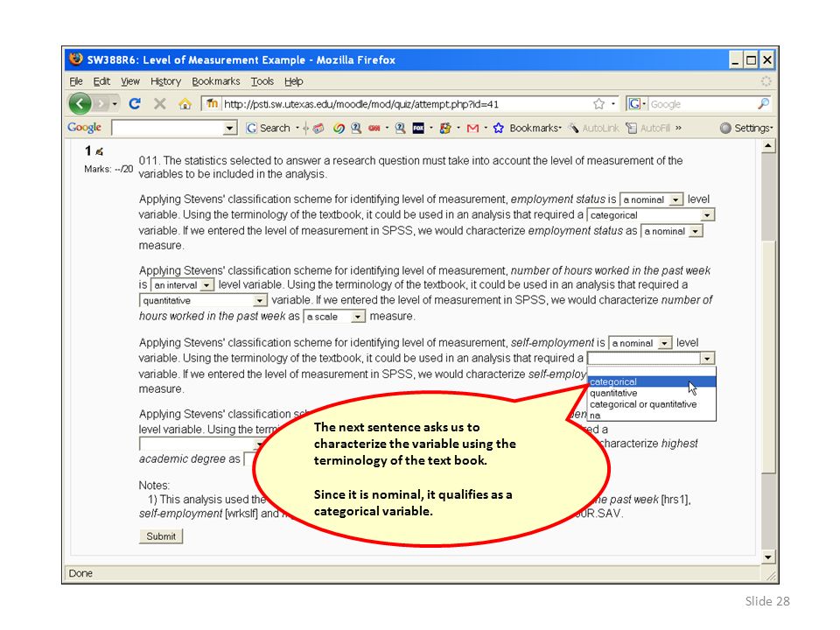The height and width of the screenshot is (630, 840).
Task: Open Google toolbar Settings
Action: (746, 128)
